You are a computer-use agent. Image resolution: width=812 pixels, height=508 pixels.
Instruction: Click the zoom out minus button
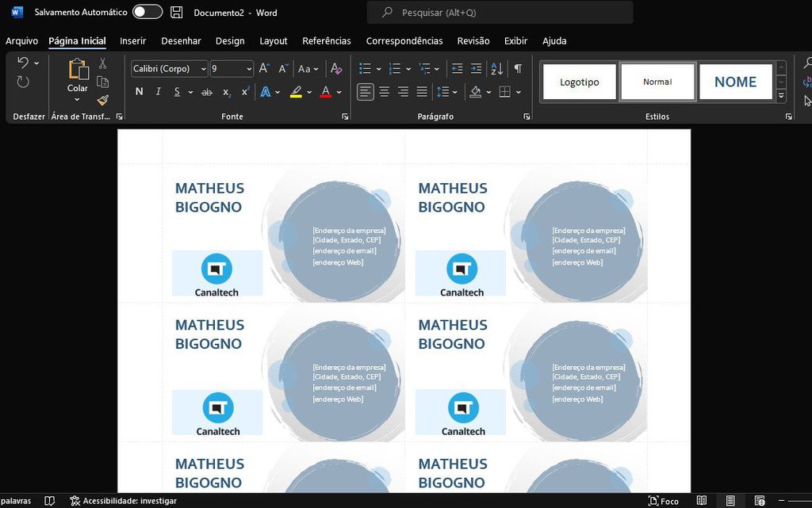coord(781,501)
